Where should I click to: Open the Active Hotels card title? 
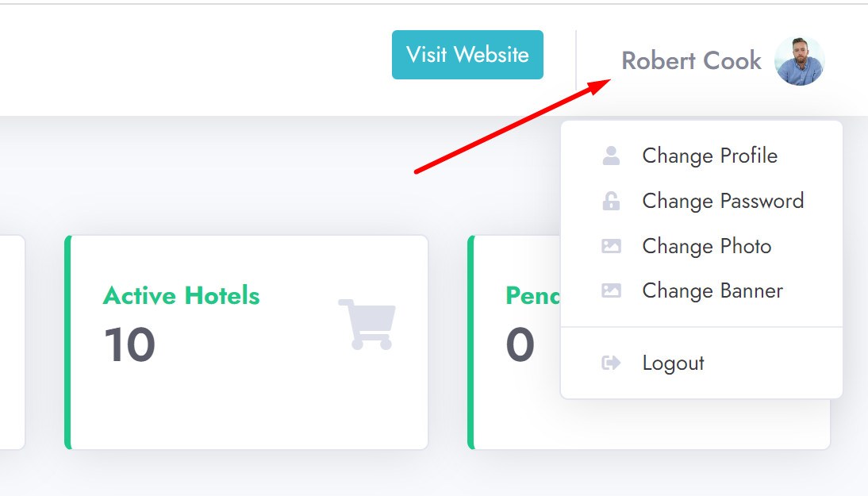click(181, 295)
